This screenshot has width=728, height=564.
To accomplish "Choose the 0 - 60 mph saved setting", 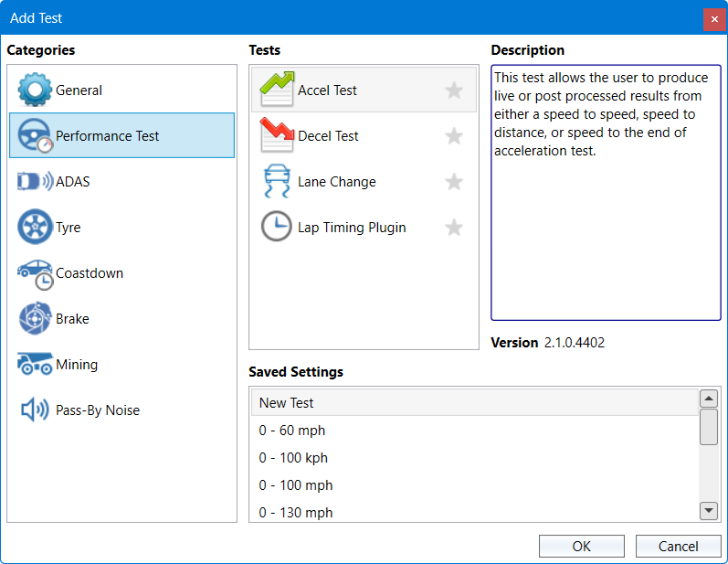I will (x=292, y=431).
